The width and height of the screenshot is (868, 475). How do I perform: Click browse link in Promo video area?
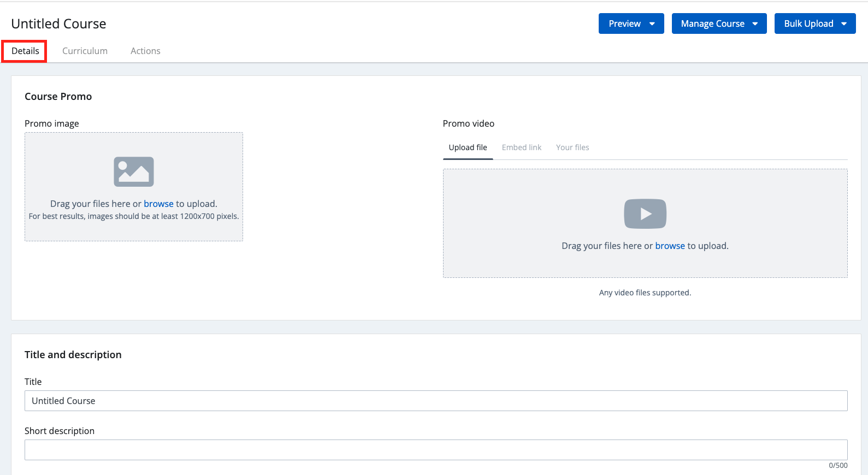tap(670, 246)
